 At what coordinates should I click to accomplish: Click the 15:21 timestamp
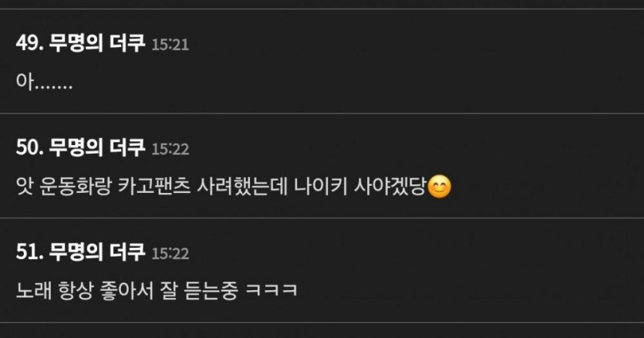coord(170,45)
